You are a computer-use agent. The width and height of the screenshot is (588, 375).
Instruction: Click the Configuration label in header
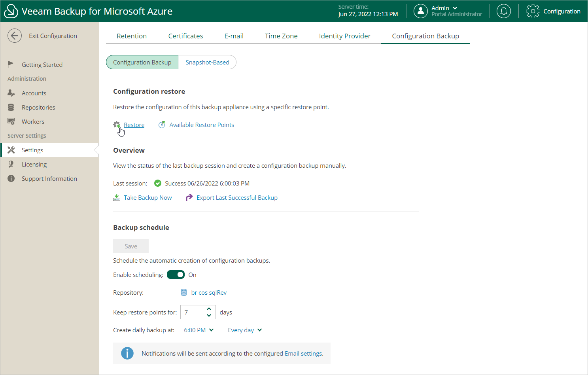coord(562,11)
